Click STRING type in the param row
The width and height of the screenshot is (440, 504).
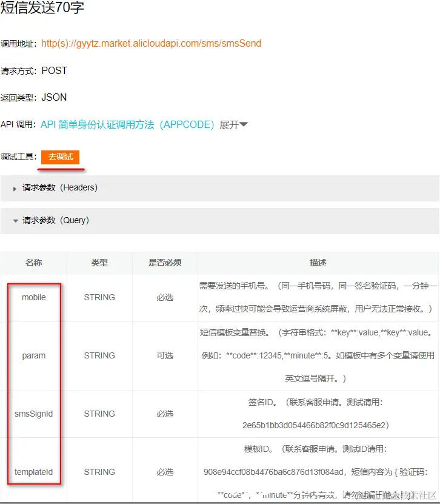click(x=99, y=355)
